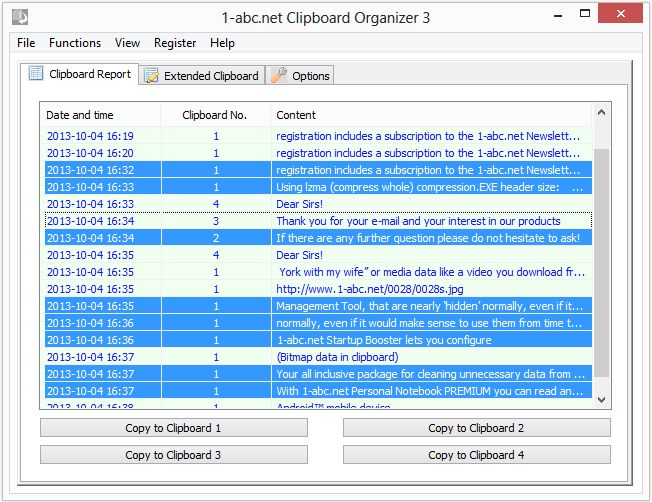
Task: Open the File menu
Action: pos(26,43)
